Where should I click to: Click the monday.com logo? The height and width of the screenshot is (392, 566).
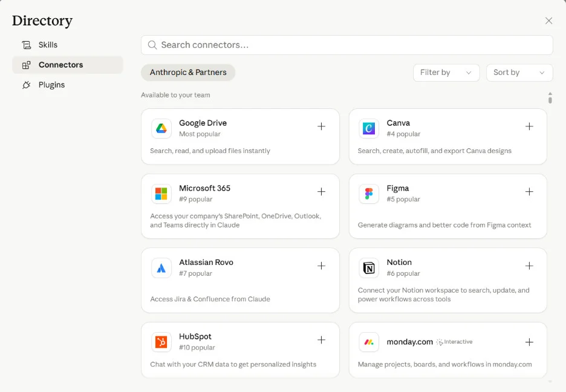pos(369,342)
